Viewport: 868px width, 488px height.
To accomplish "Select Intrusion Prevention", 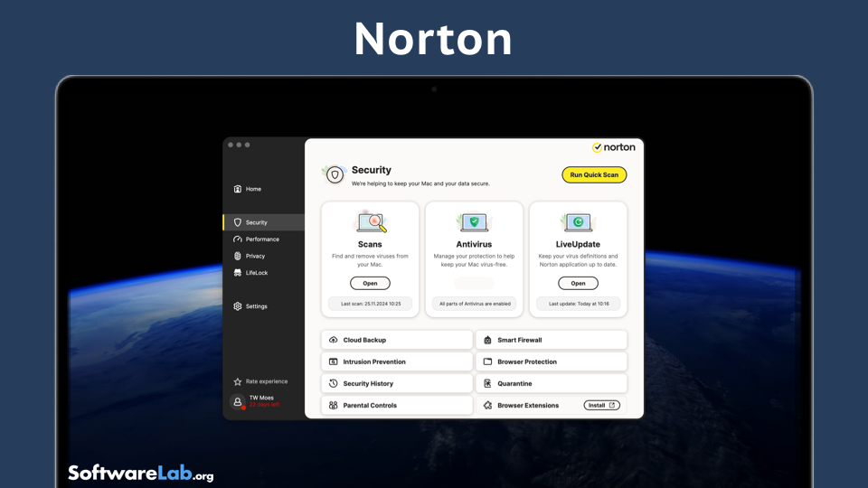I will pos(397,361).
